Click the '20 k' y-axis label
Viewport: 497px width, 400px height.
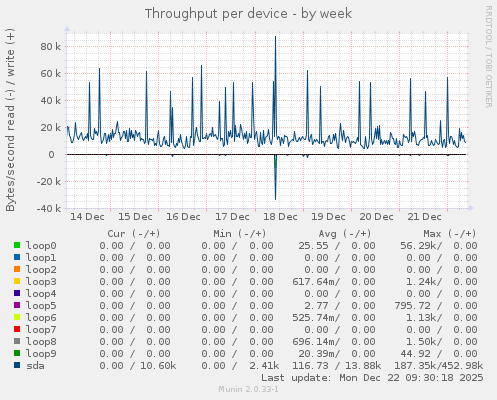tap(51, 127)
